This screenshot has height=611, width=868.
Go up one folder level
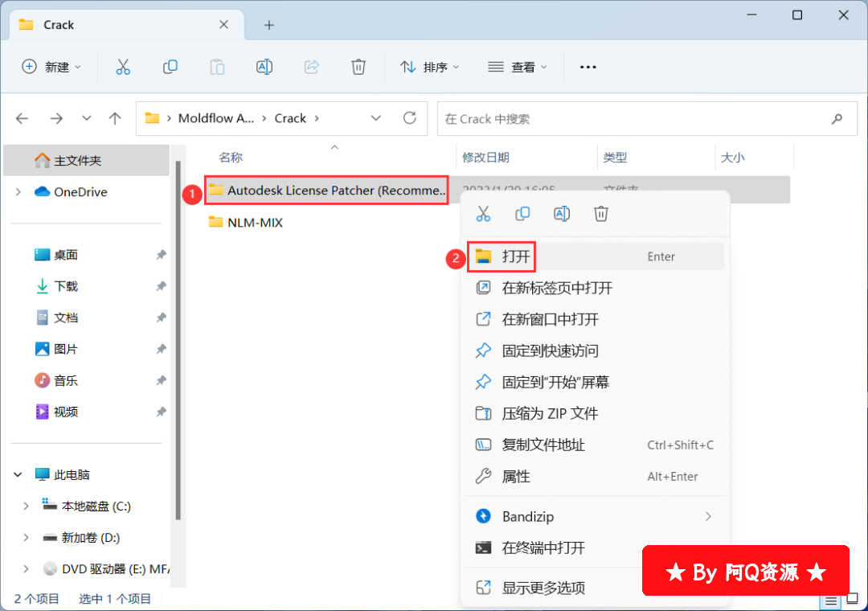pyautogui.click(x=115, y=118)
